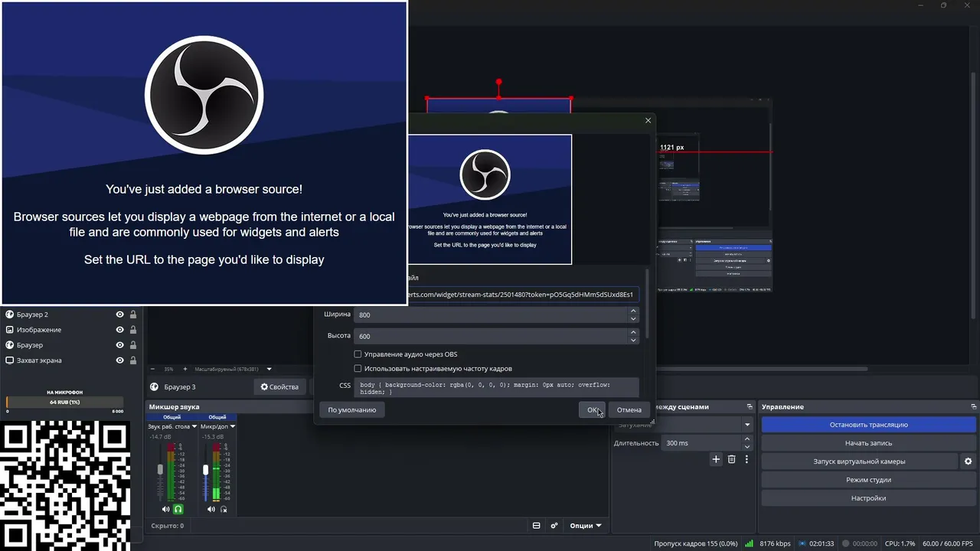
Task: Enable 'Использовать настраиваемую частоту кадров' checkbox
Action: coord(358,368)
